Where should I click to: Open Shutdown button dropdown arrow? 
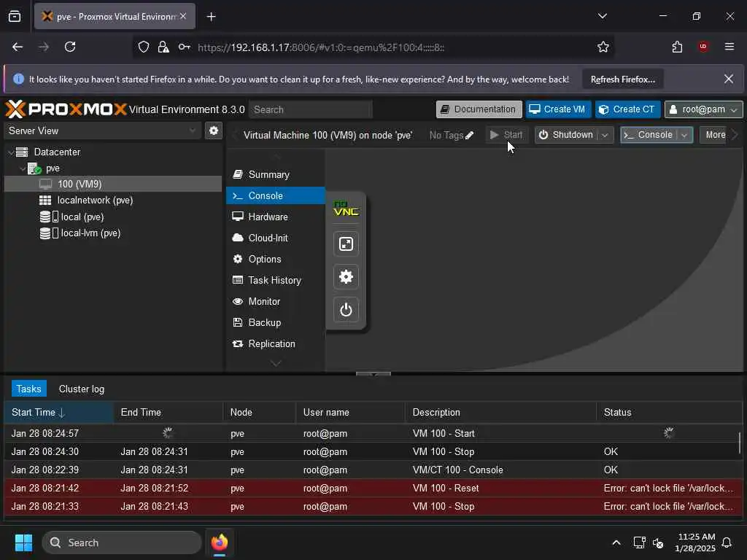point(605,135)
